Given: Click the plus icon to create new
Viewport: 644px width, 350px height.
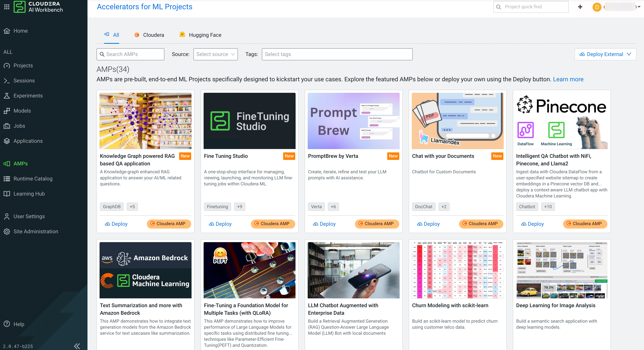Looking at the screenshot, I should pyautogui.click(x=580, y=7).
